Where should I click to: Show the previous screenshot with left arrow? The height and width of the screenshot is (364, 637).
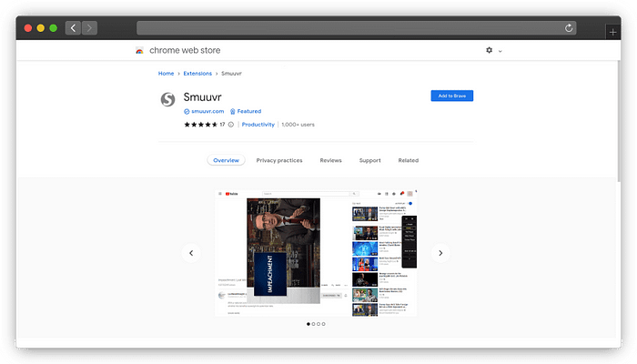coord(191,253)
